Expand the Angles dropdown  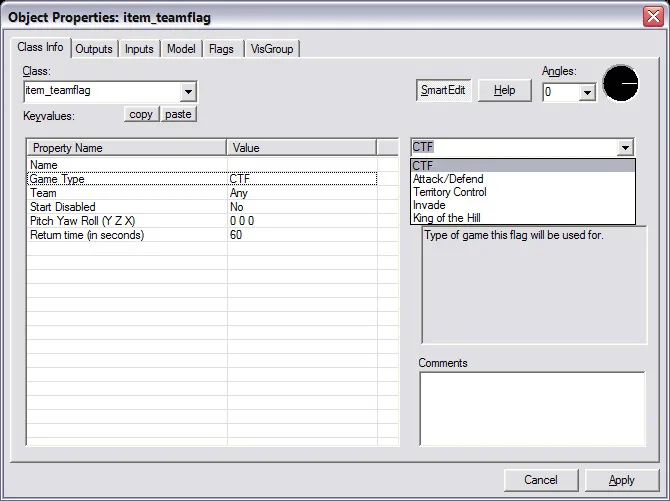click(x=587, y=92)
